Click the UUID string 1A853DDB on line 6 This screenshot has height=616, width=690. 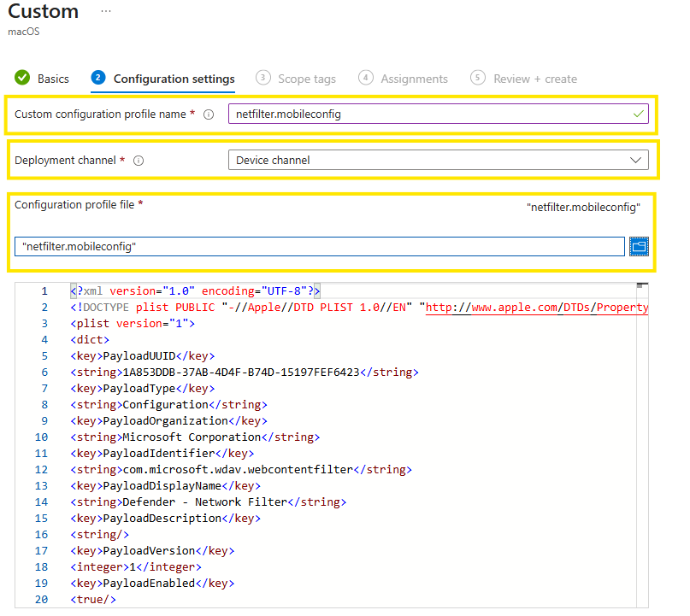[x=245, y=373]
